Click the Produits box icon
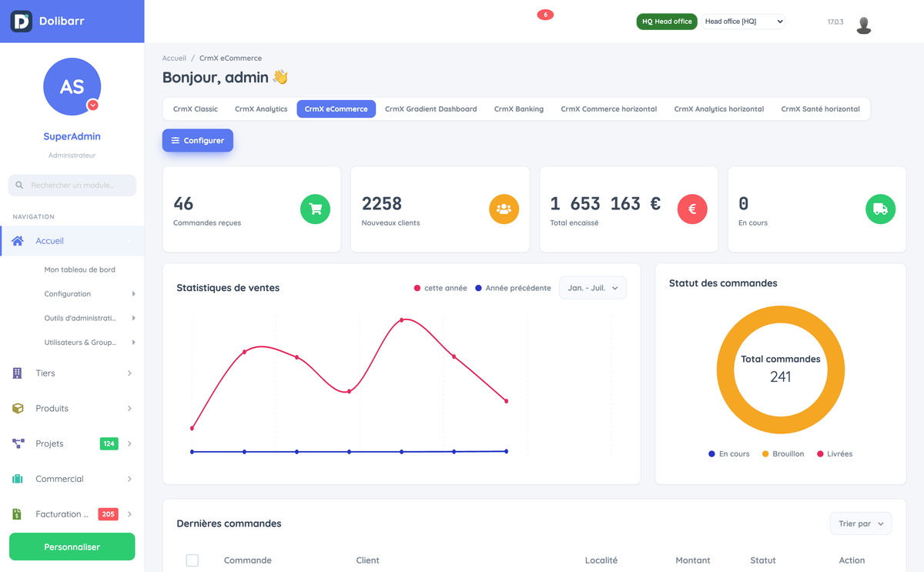The image size is (924, 572). pos(18,409)
